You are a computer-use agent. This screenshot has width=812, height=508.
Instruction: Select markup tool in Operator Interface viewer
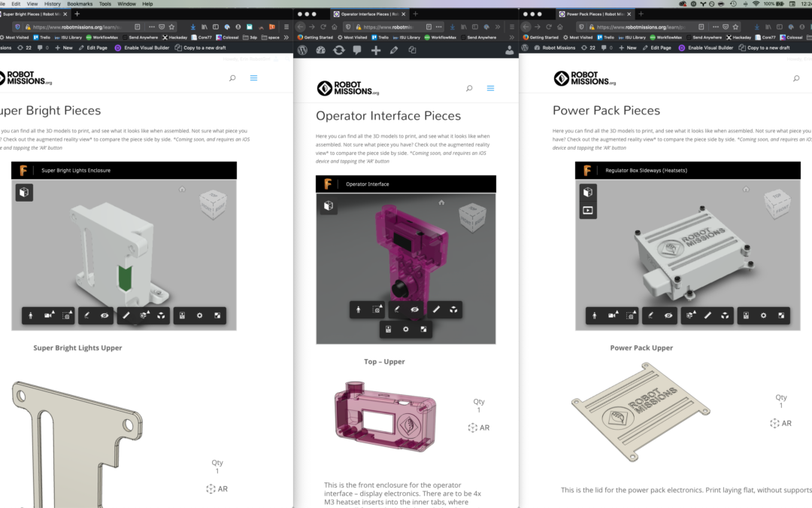click(x=397, y=309)
